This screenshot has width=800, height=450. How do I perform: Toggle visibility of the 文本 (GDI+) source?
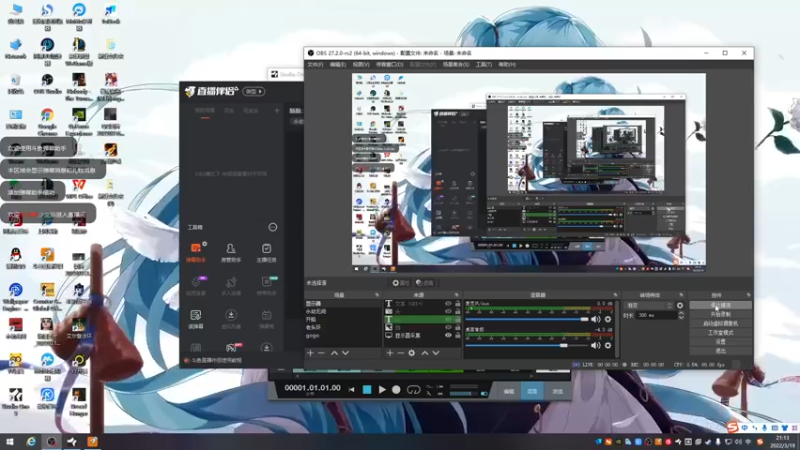tap(448, 304)
